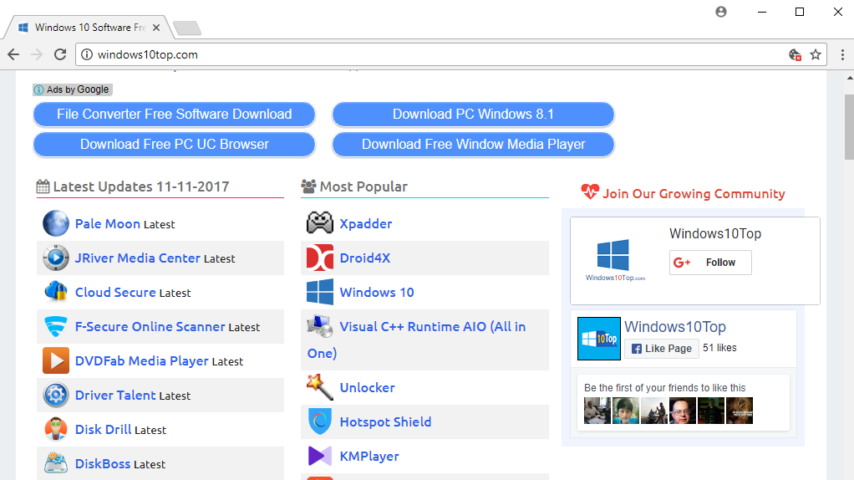Open Visual C++ Runtime AIO link

coord(417,339)
